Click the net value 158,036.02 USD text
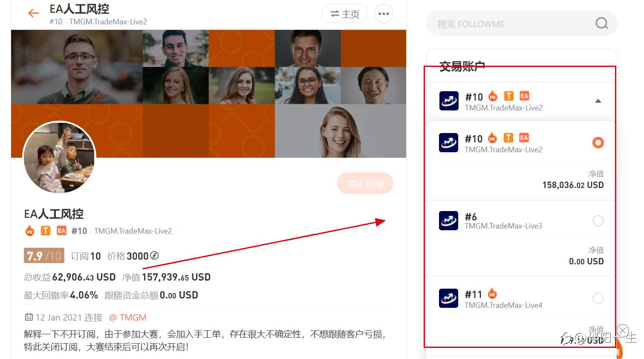The width and height of the screenshot is (644, 359). [x=573, y=185]
